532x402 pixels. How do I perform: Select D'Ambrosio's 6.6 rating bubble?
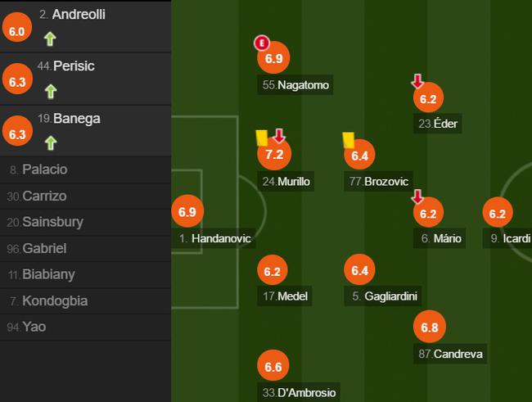point(273,366)
